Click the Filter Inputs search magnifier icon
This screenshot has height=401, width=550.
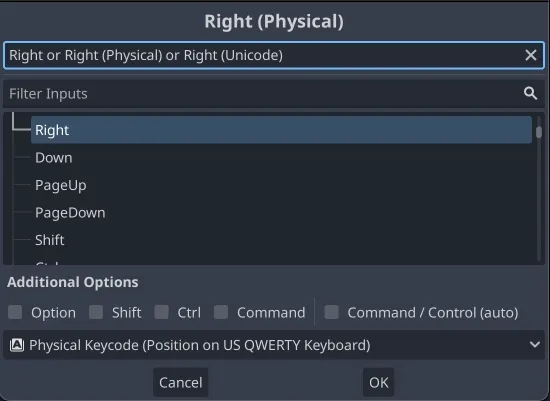530,93
